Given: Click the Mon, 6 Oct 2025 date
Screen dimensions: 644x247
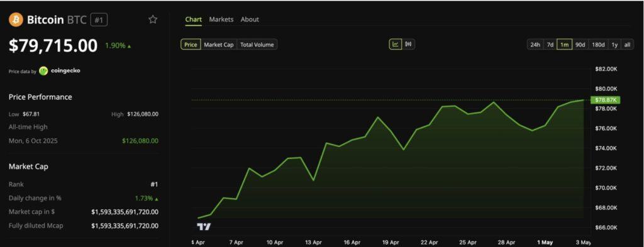Looking at the screenshot, I should click(33, 141).
